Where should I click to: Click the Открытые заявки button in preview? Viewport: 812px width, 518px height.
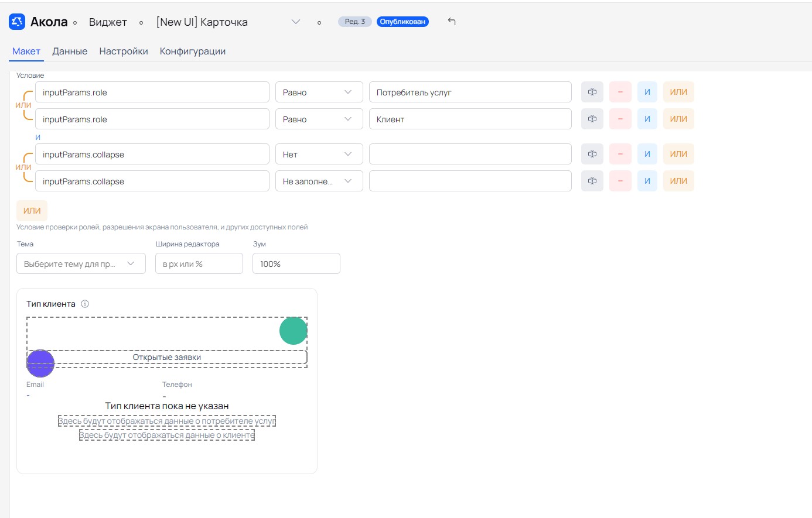coord(167,357)
